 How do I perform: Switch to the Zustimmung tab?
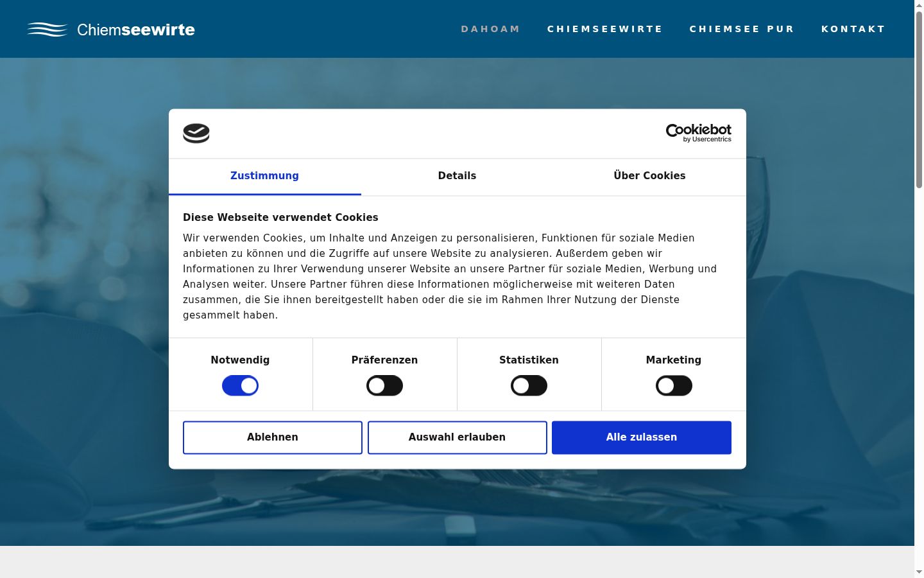pyautogui.click(x=264, y=176)
